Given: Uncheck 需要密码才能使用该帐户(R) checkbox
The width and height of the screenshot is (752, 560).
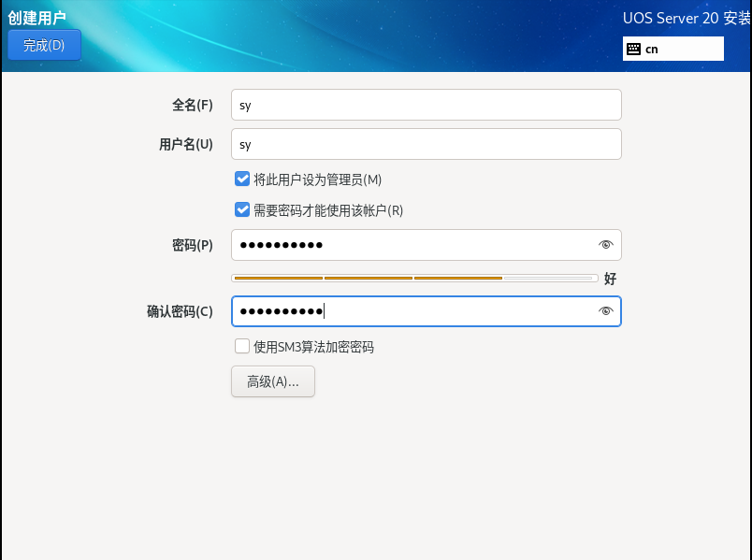Looking at the screenshot, I should click(x=242, y=210).
